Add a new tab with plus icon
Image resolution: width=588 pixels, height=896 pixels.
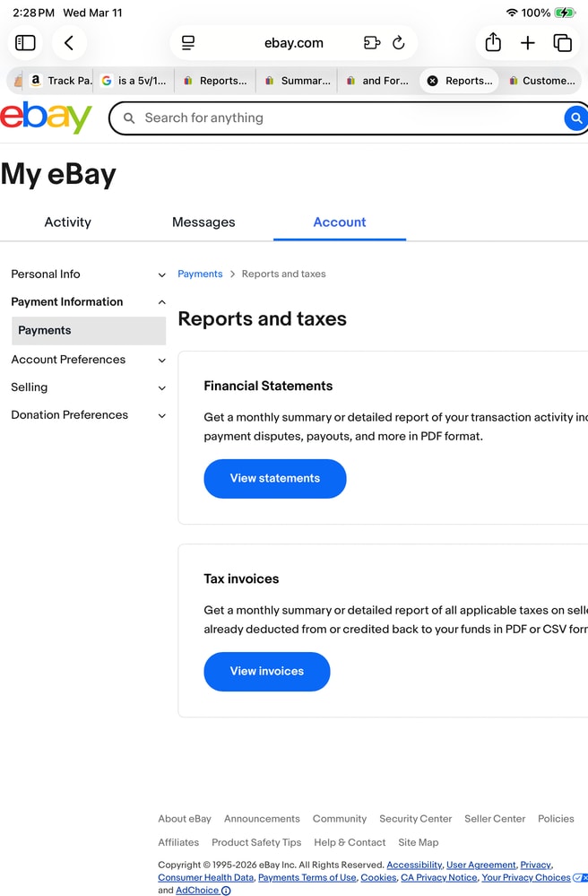point(528,43)
